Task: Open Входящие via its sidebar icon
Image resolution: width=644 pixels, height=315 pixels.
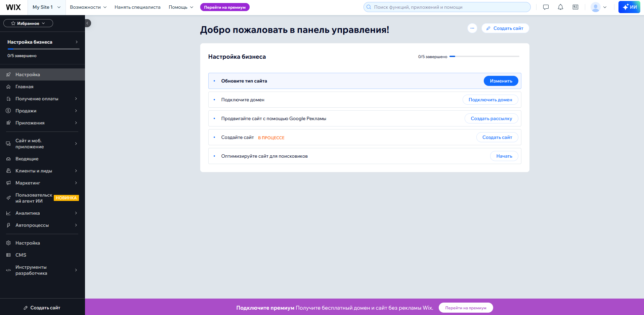Action: click(8, 159)
